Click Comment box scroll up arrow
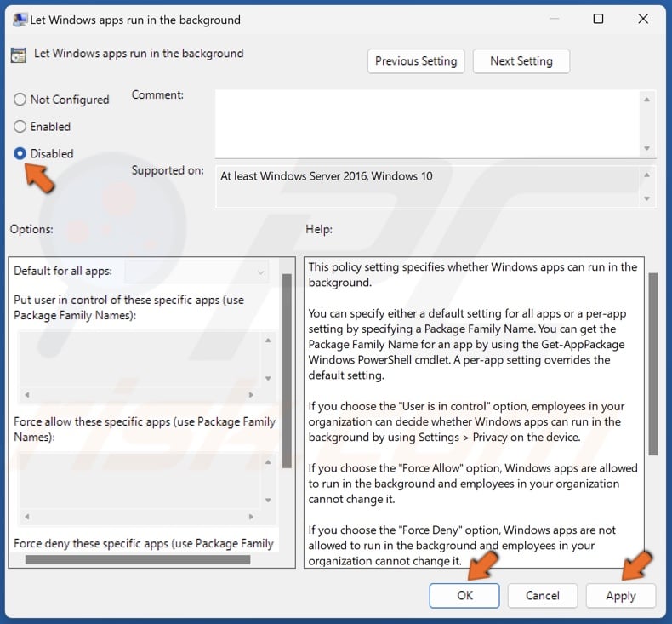Screen dimensions: 672x624 [646, 100]
